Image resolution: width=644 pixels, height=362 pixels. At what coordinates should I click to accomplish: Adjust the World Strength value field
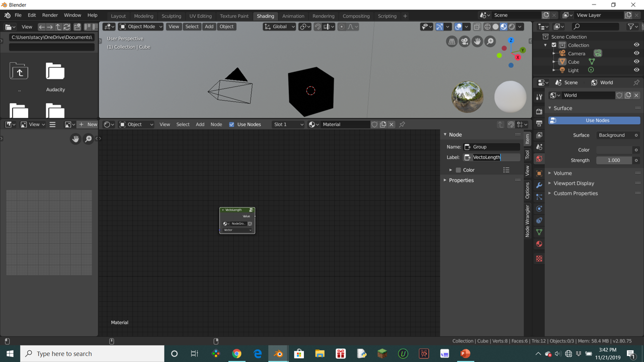click(614, 160)
